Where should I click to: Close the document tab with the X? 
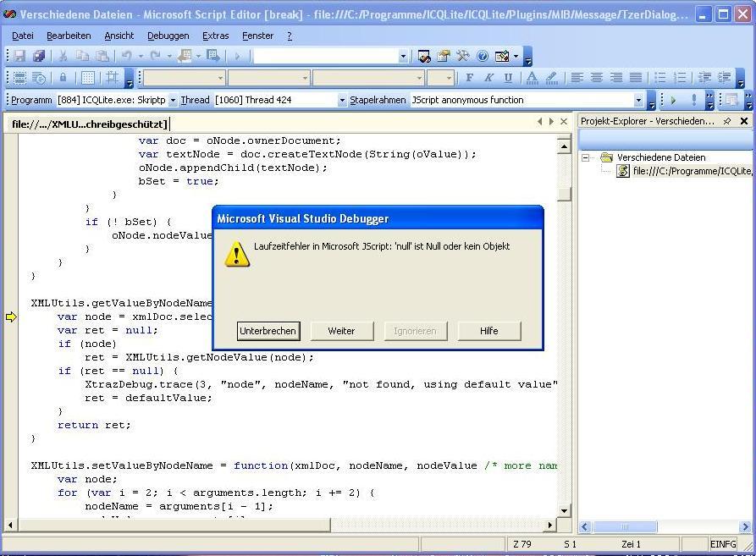[564, 121]
